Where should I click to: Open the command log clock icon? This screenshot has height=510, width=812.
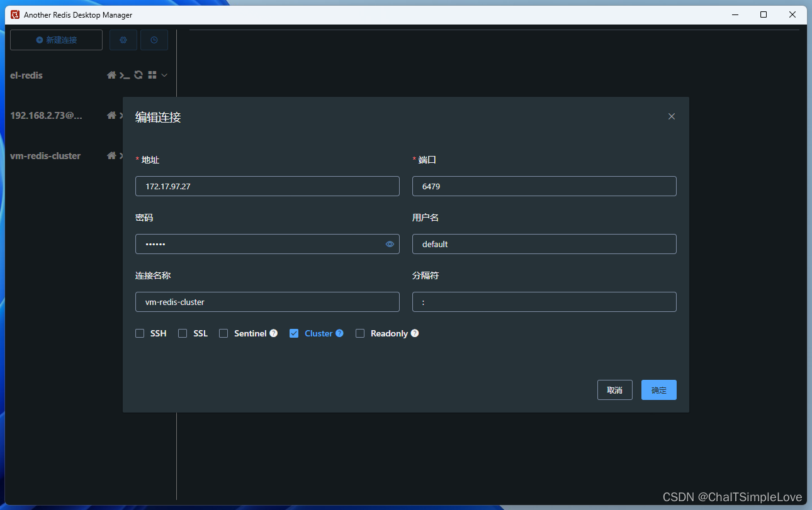point(154,40)
